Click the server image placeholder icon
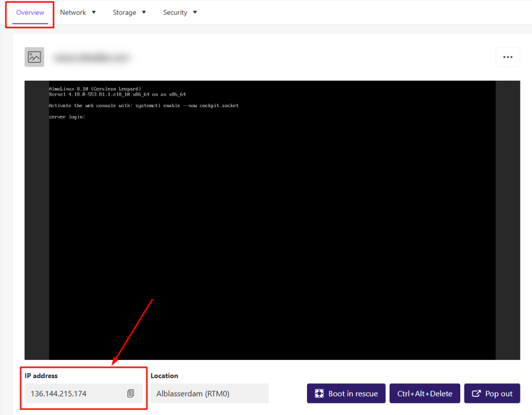 (34, 57)
